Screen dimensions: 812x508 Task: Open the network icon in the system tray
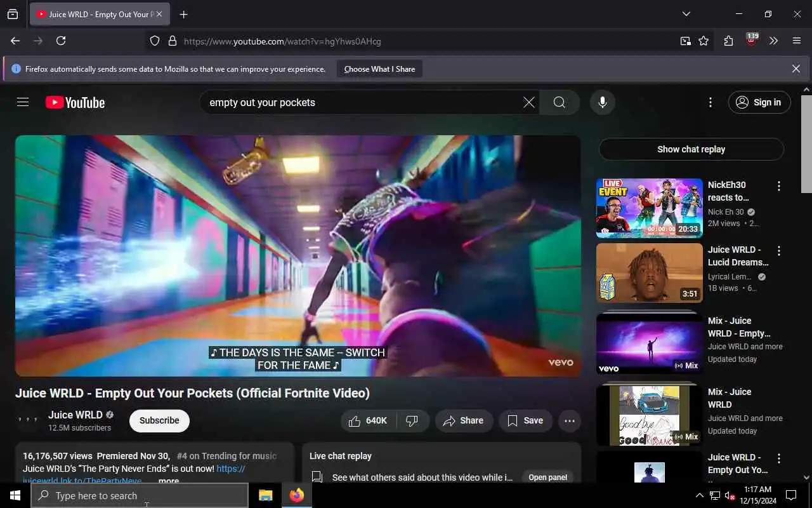(x=714, y=495)
